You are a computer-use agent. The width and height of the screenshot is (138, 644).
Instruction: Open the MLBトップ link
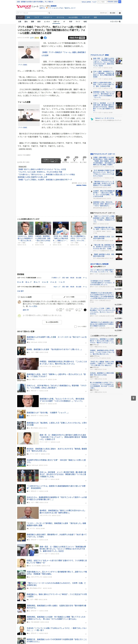coord(57,287)
